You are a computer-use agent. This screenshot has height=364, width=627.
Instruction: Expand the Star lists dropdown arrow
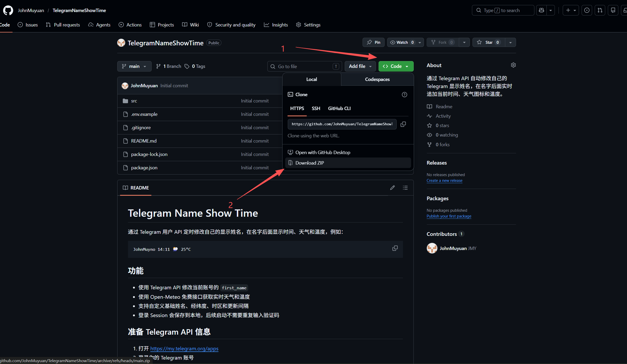point(511,42)
